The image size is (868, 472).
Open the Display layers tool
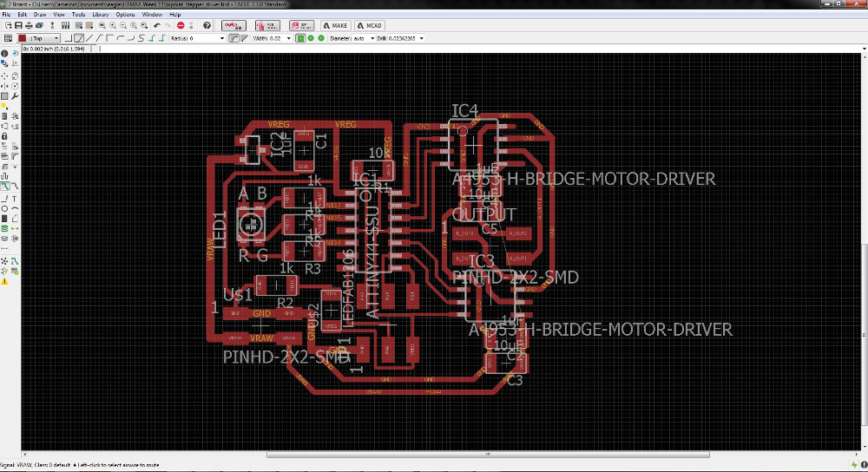[4, 64]
